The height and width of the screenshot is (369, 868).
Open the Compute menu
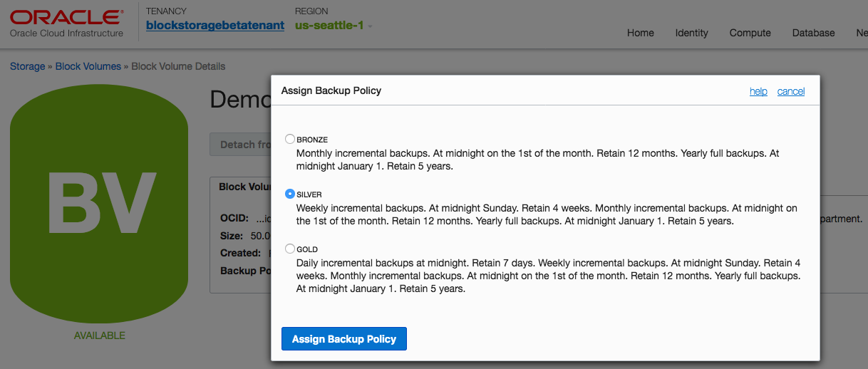coord(750,33)
